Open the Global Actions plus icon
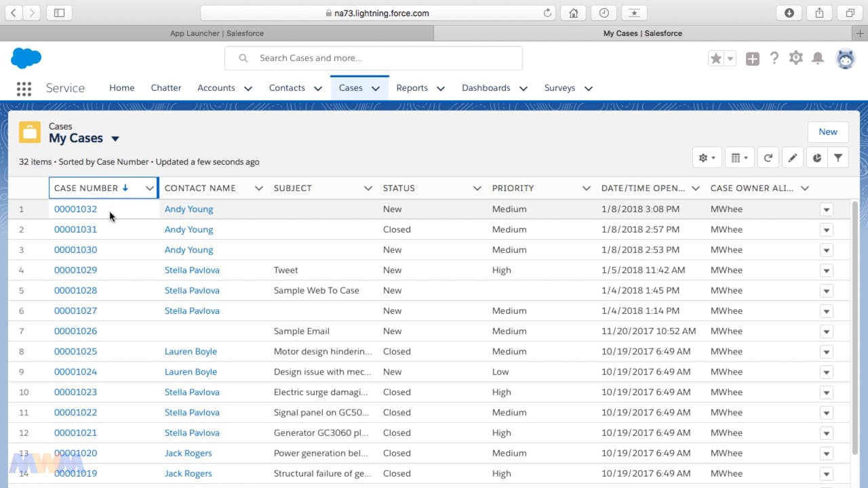The width and height of the screenshot is (868, 488). 753,59
